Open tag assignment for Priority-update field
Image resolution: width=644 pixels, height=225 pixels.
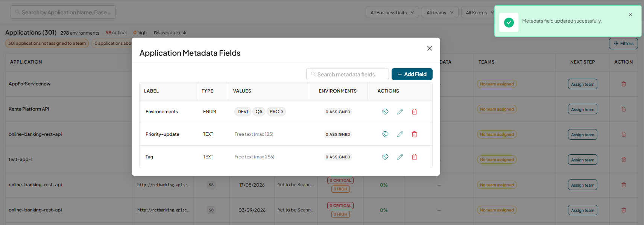tap(386, 134)
